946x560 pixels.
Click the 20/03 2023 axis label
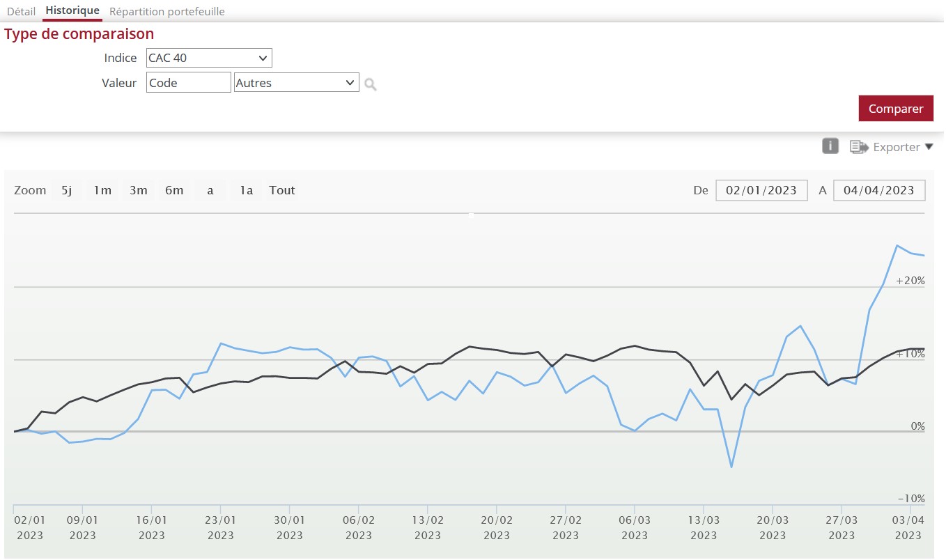(773, 527)
